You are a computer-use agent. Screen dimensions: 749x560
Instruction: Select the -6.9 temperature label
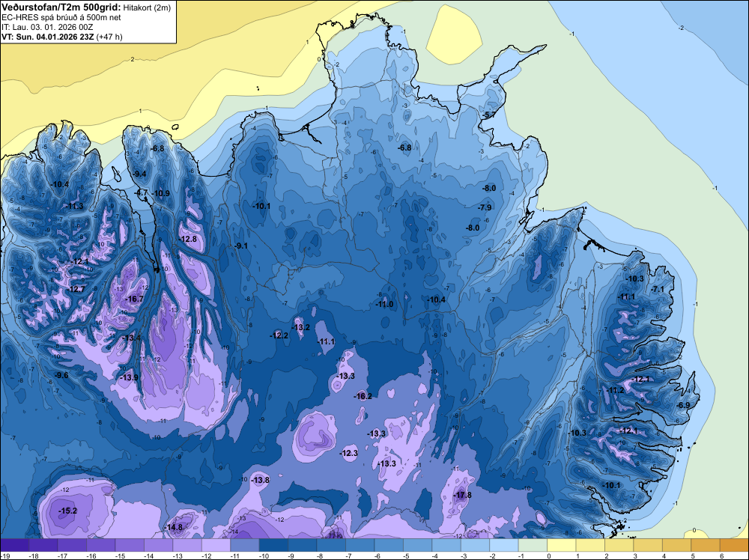(x=684, y=405)
